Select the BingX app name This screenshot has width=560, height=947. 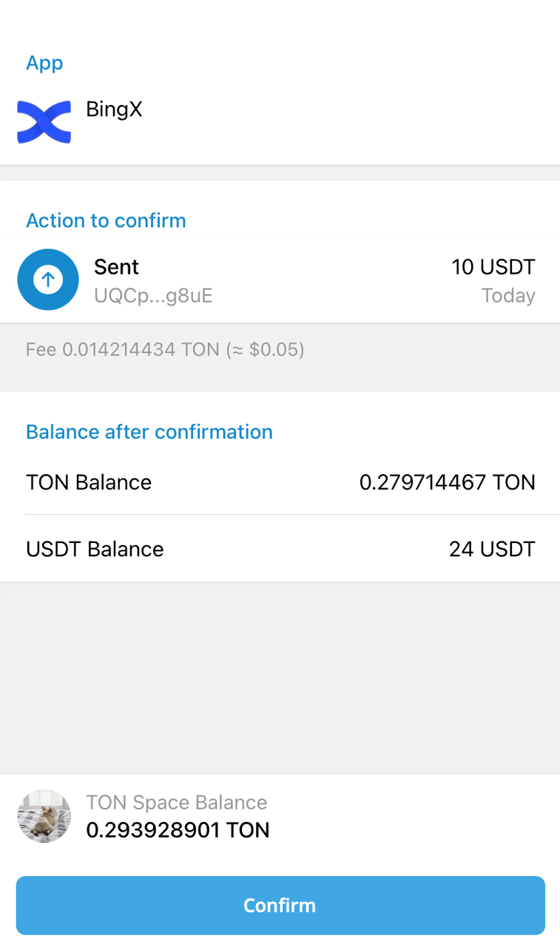[114, 110]
